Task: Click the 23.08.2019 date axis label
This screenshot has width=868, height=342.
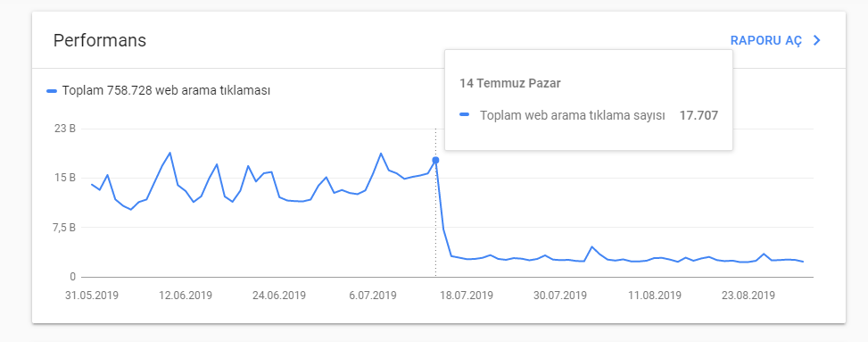Action: (x=748, y=296)
